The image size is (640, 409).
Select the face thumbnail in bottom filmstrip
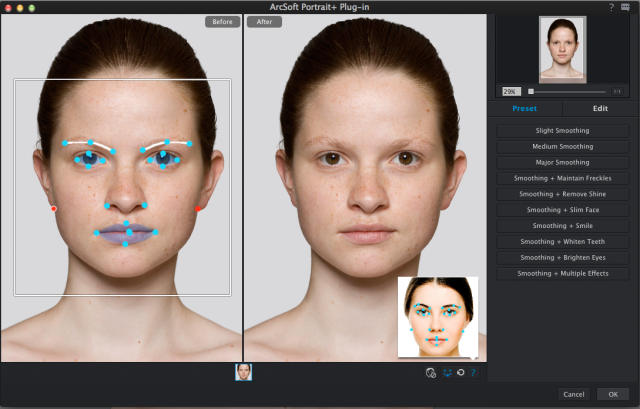(x=244, y=372)
